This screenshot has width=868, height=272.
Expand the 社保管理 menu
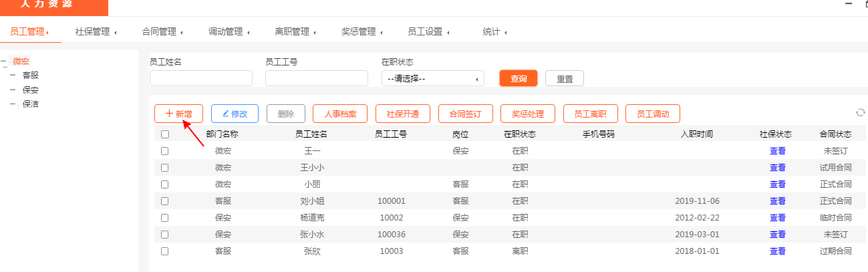pos(96,31)
